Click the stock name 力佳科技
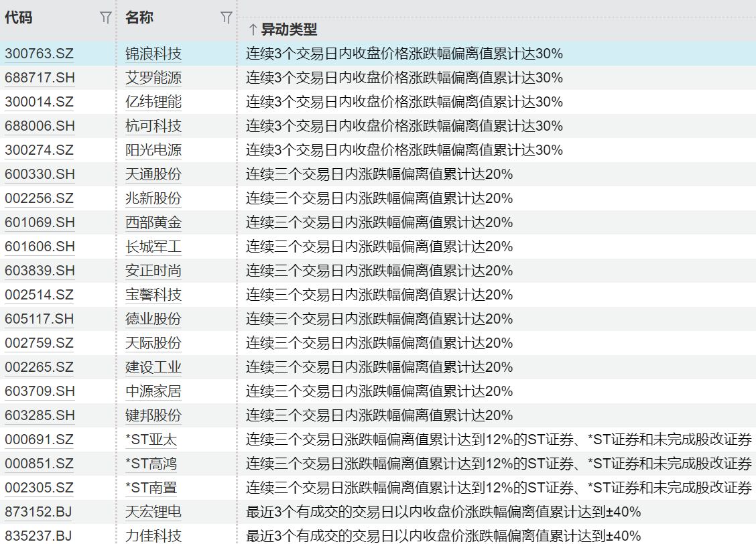 (x=153, y=535)
